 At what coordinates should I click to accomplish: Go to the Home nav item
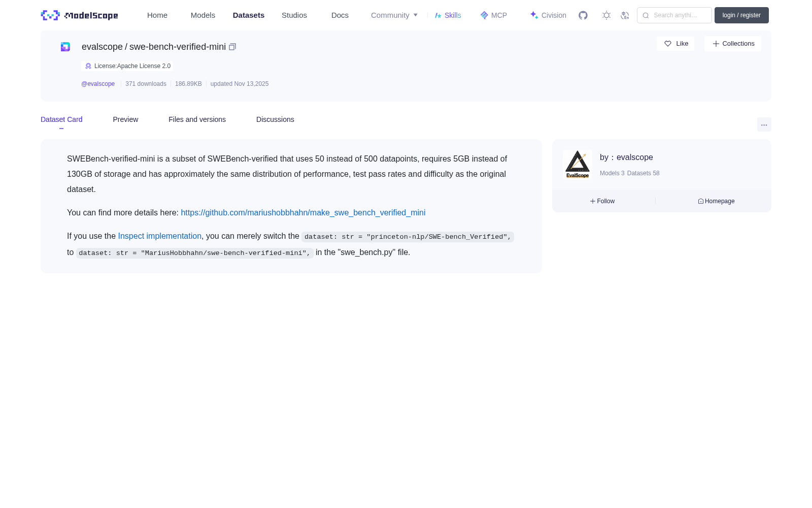(157, 15)
